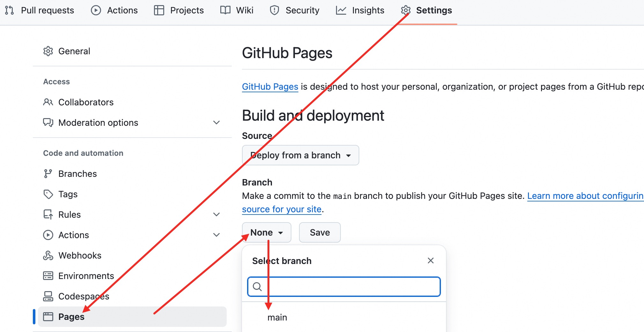Open Moderation options in the sidebar
The width and height of the screenshot is (644, 332).
(x=132, y=123)
